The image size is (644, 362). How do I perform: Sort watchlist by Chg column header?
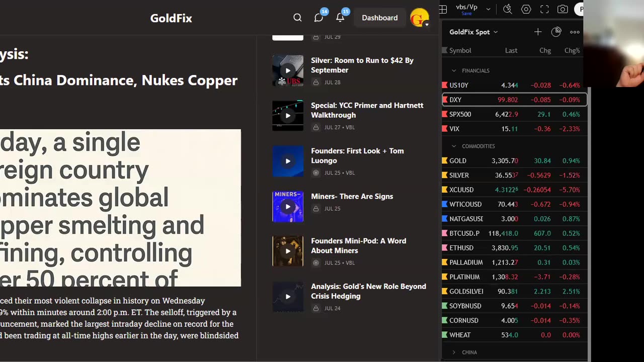pos(545,50)
